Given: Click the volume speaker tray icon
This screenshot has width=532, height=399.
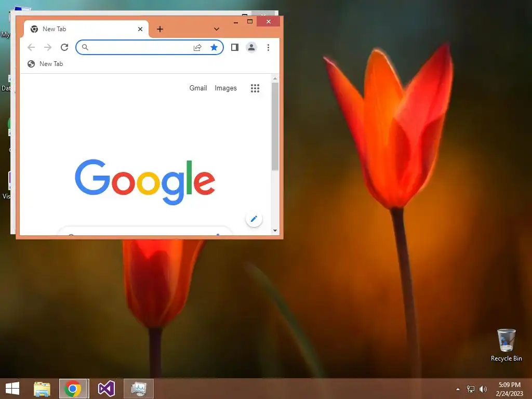Looking at the screenshot, I should [483, 389].
